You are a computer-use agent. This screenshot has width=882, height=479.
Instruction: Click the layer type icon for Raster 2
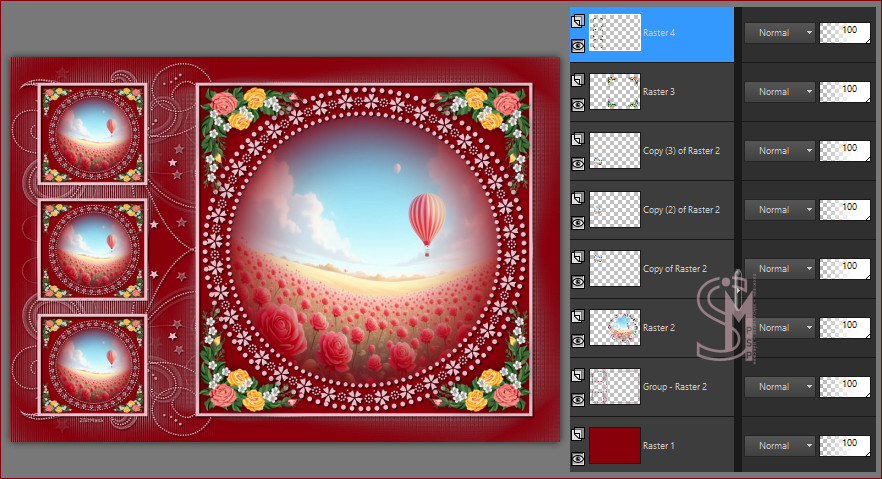[577, 316]
